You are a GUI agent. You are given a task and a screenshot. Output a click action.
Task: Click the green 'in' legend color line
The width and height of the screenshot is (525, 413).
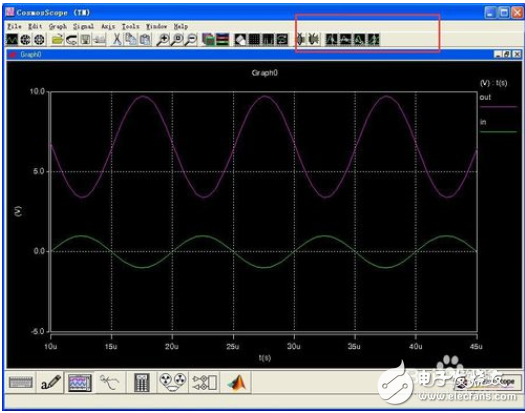(x=498, y=132)
